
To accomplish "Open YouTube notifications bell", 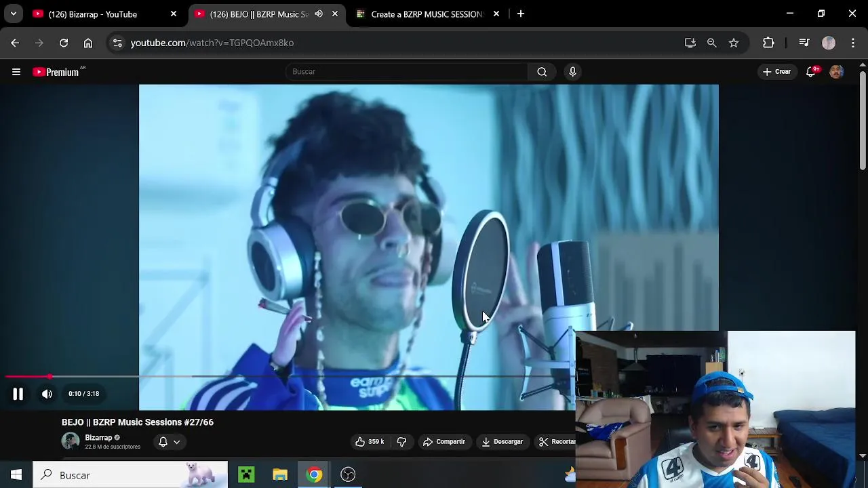I will point(811,72).
